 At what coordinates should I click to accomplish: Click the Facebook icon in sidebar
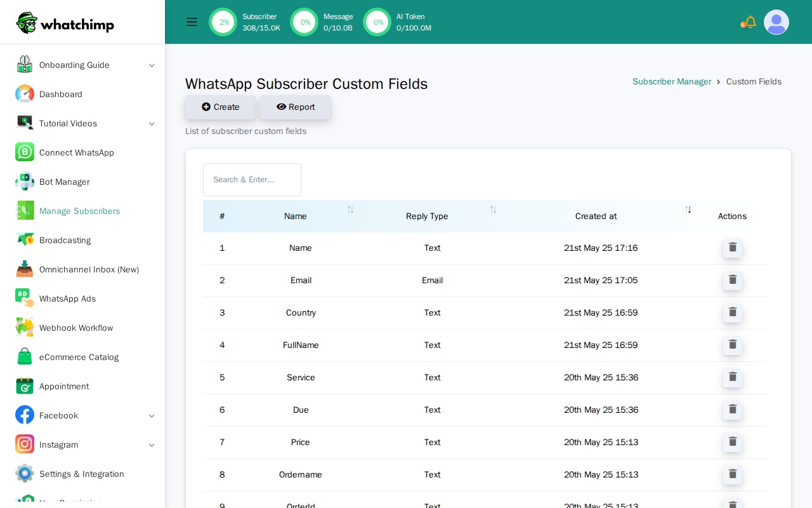[x=25, y=415]
